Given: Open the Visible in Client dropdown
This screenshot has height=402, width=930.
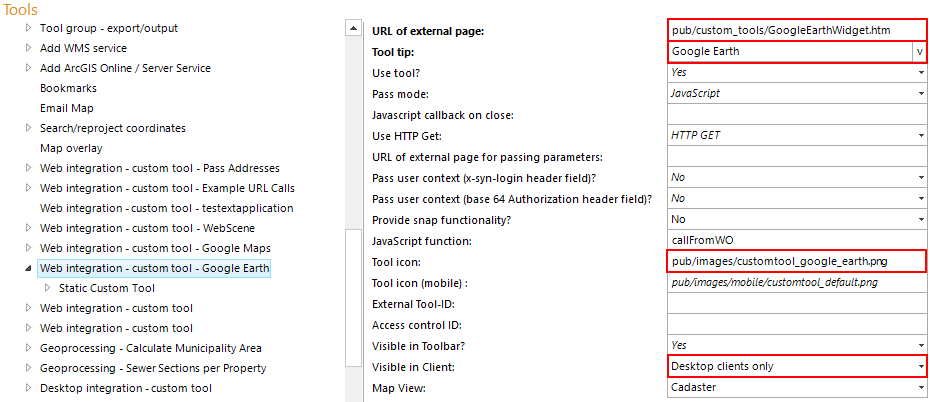Looking at the screenshot, I should point(921,367).
